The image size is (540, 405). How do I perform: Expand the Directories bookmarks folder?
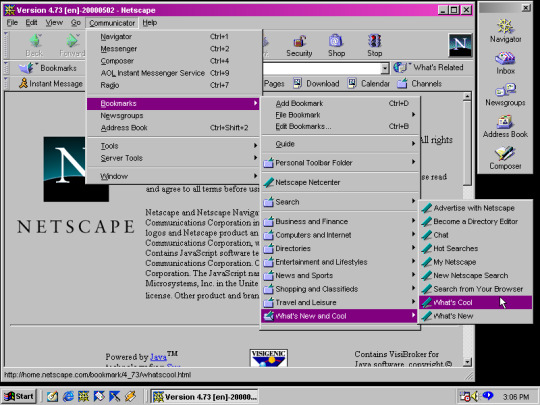340,248
